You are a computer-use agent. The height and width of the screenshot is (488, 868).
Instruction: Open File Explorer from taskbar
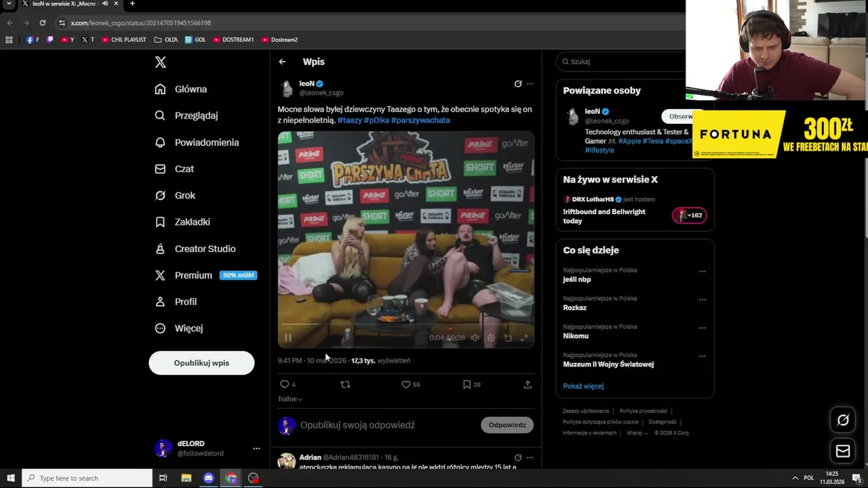186,478
